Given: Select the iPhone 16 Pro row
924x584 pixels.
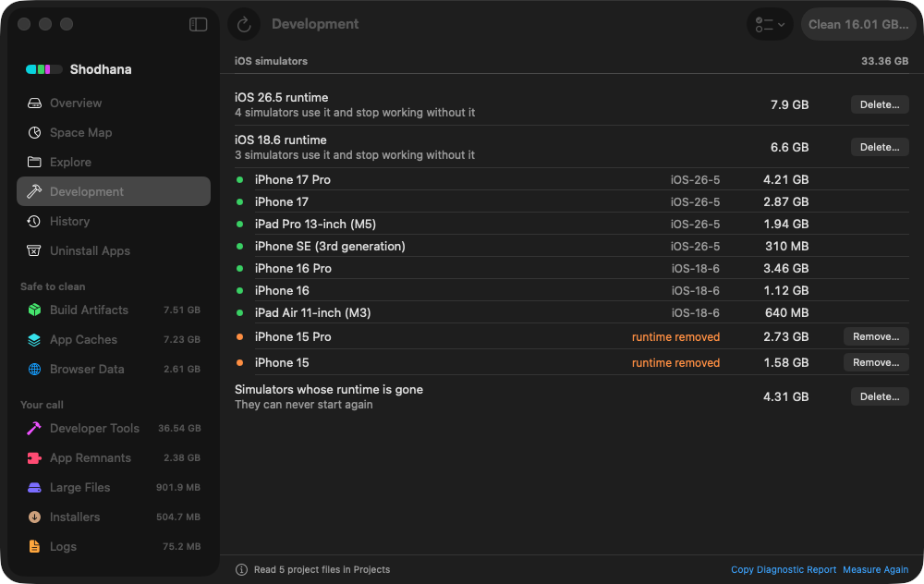Looking at the screenshot, I should [x=572, y=268].
